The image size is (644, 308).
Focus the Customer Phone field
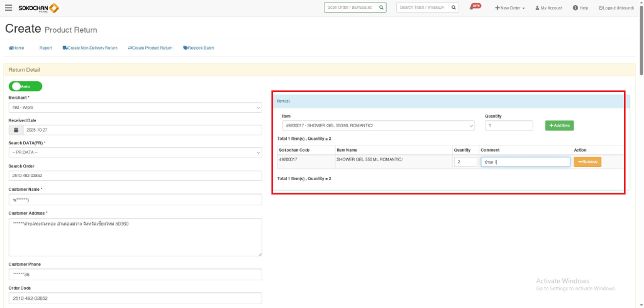[x=135, y=275]
